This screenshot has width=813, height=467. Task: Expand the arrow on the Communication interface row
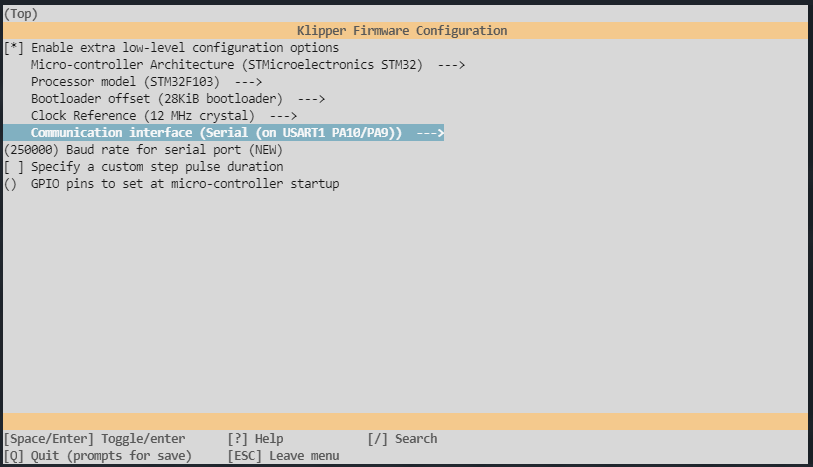(430, 132)
